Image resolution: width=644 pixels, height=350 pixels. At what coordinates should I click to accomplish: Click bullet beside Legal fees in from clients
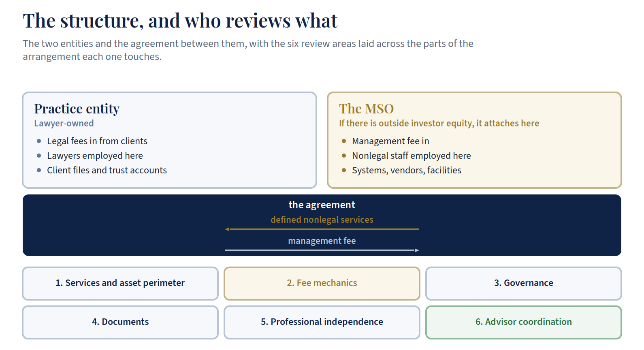[x=39, y=141]
